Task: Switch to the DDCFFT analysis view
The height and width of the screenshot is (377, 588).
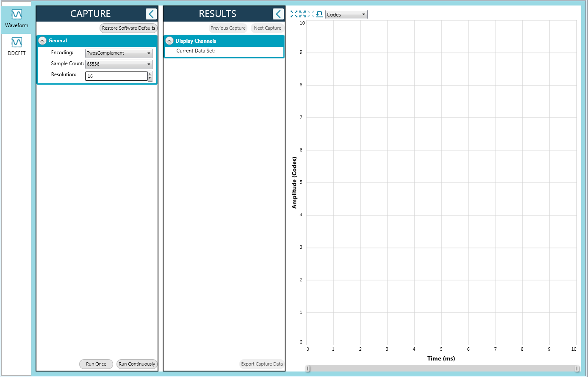Action: point(17,46)
